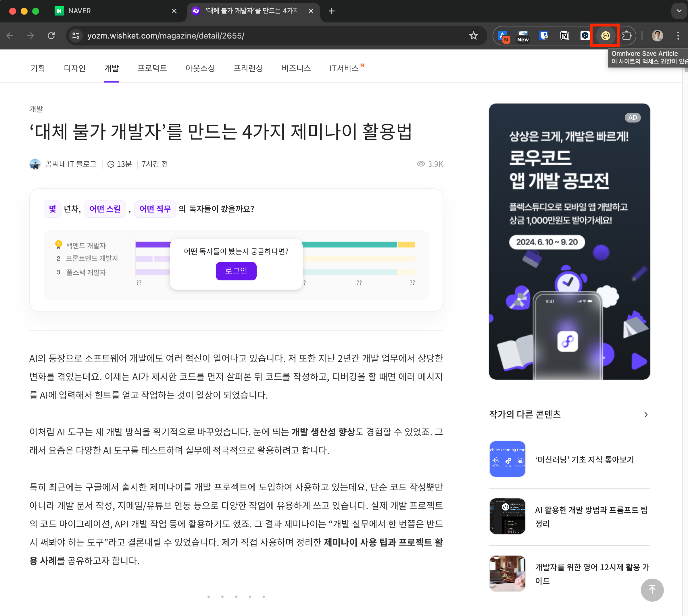Open the Chrome profile avatar

(657, 36)
